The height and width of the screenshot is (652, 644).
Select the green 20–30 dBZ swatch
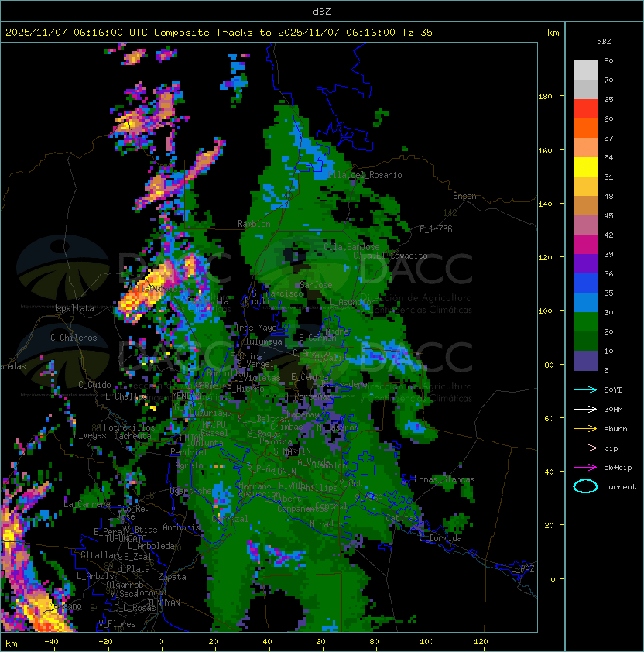pos(585,321)
